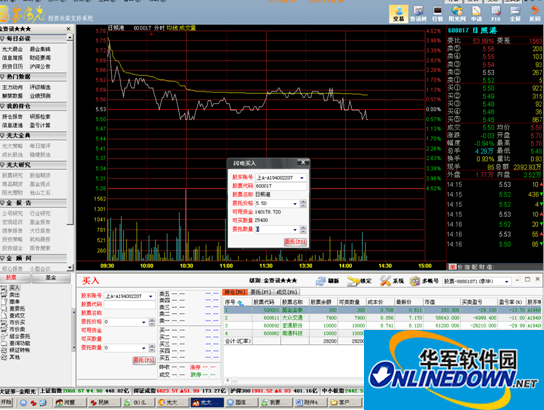The height and width of the screenshot is (410, 544).
Task: Click the 多帐号 multi-account icon
Action: pyautogui.click(x=424, y=281)
